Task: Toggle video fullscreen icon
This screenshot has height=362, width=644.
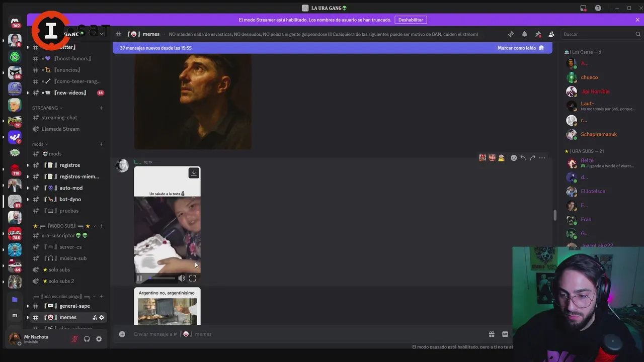Action: 193,278
